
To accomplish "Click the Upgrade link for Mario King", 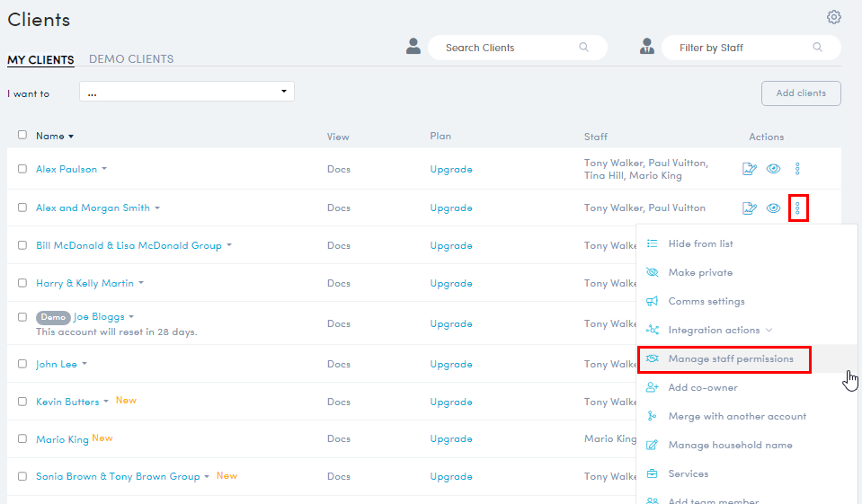I will tap(450, 439).
